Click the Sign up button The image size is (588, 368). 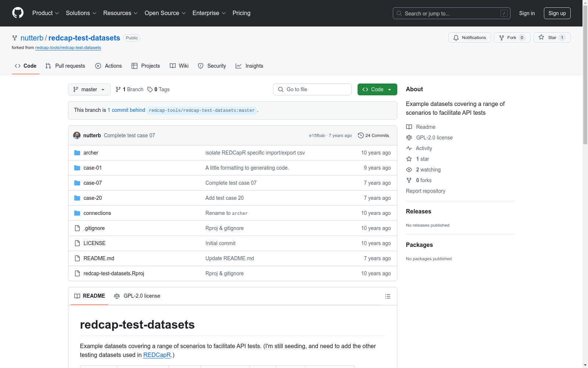point(557,13)
